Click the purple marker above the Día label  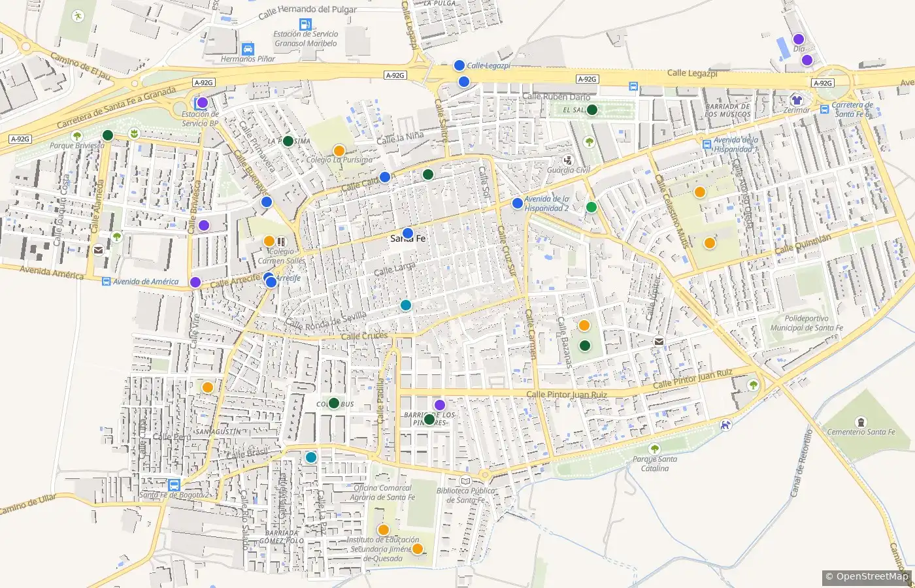798,39
